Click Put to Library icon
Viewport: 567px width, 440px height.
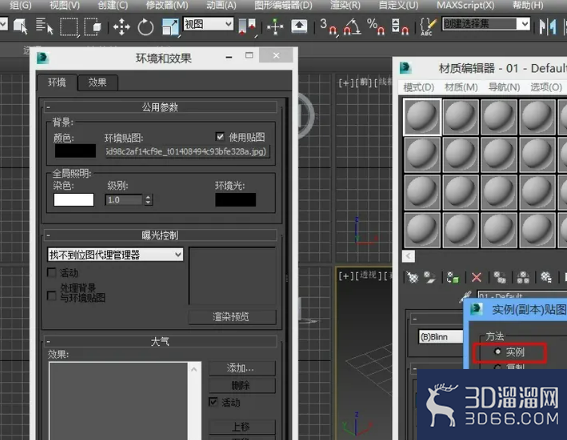pyautogui.click(x=546, y=277)
